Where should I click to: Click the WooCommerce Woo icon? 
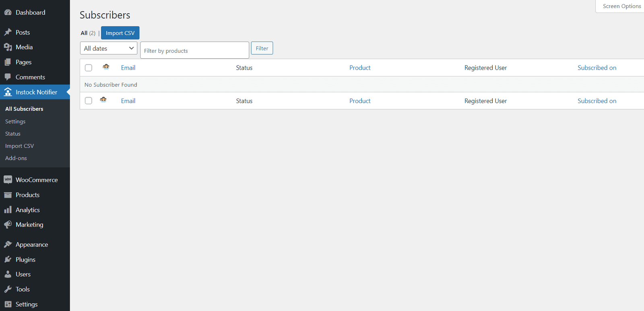click(x=8, y=179)
